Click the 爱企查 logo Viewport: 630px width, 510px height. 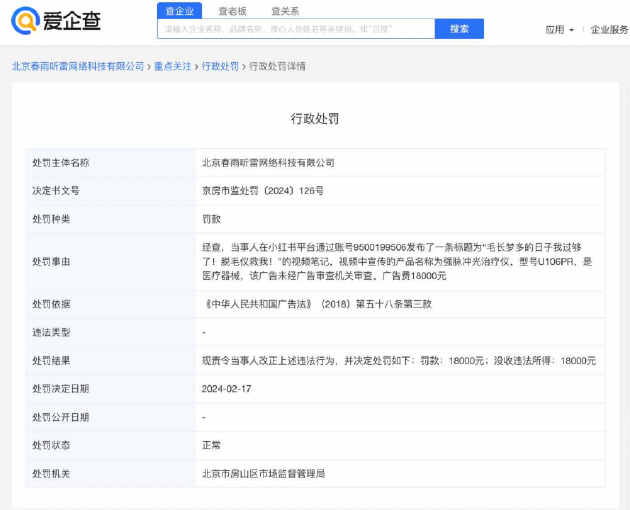coord(56,20)
